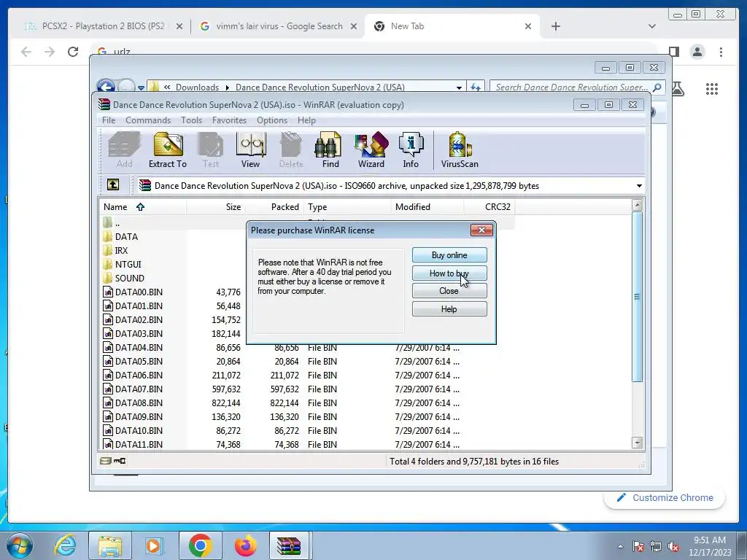The width and height of the screenshot is (747, 560).
Task: Select the DATA folder
Action: tap(126, 237)
